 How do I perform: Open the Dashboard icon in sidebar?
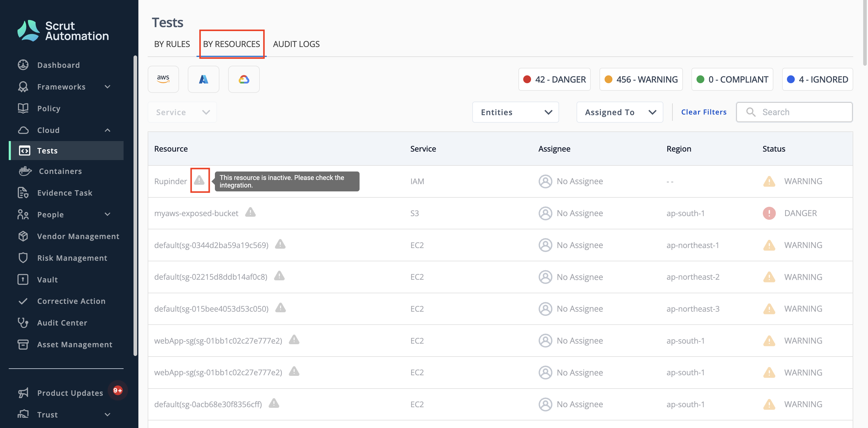coord(23,65)
